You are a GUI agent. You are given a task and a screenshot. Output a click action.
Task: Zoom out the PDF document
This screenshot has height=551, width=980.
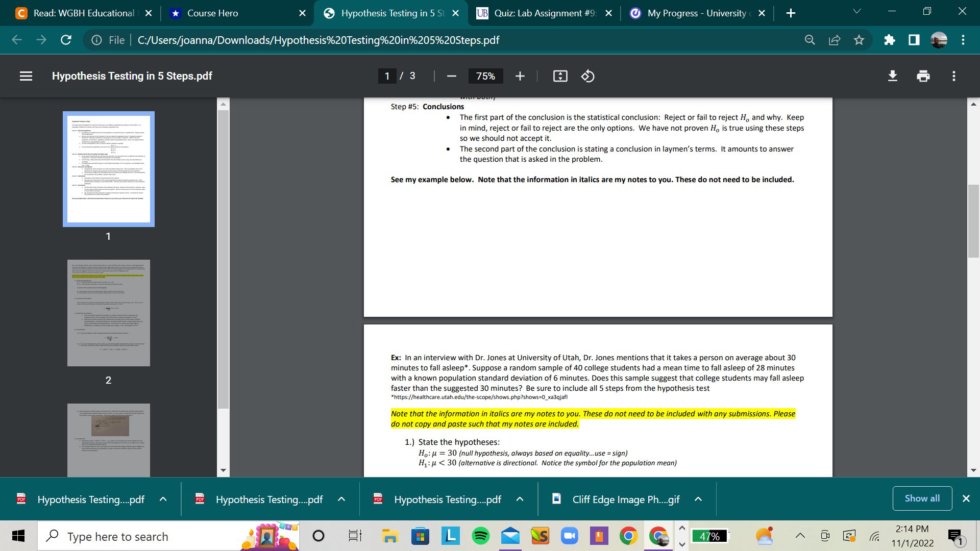tap(451, 76)
